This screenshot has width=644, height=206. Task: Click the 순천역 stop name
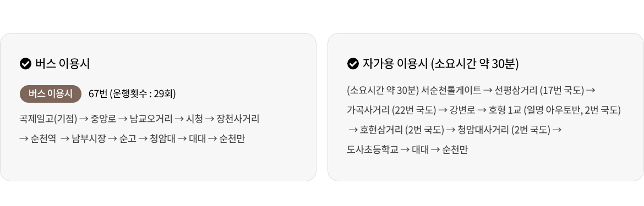coord(43,139)
